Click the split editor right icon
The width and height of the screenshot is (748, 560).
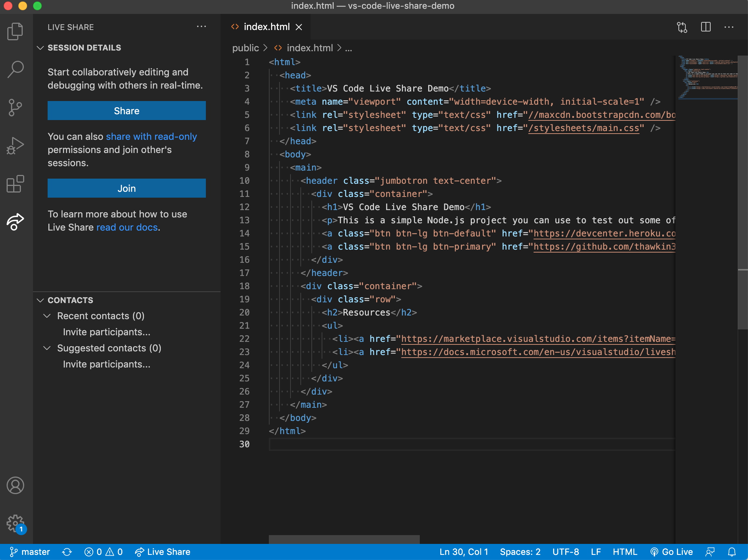[706, 27]
